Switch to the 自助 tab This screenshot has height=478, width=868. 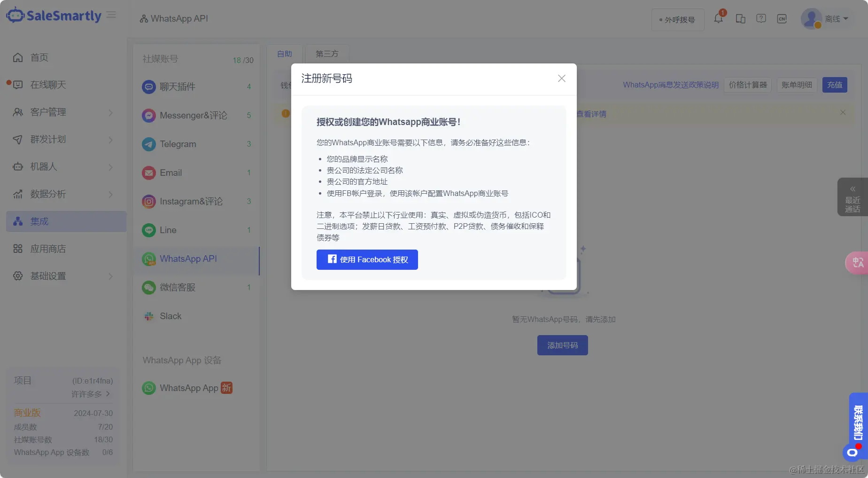[x=285, y=54]
